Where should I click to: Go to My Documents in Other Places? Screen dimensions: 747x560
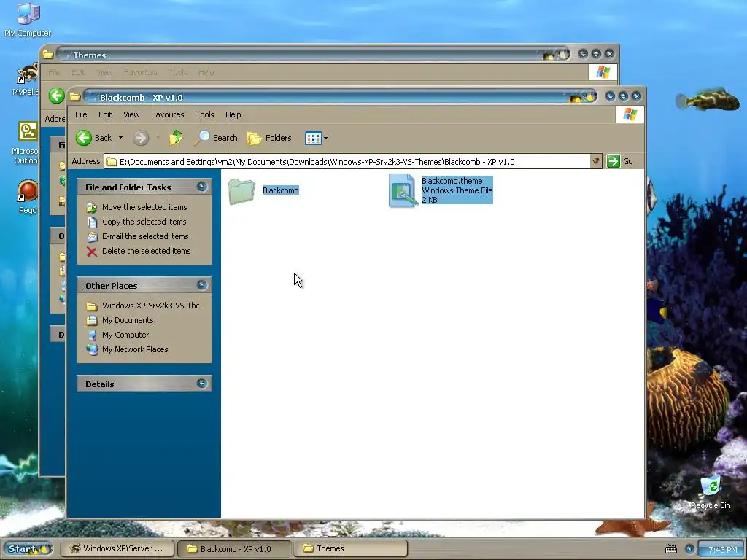(128, 321)
